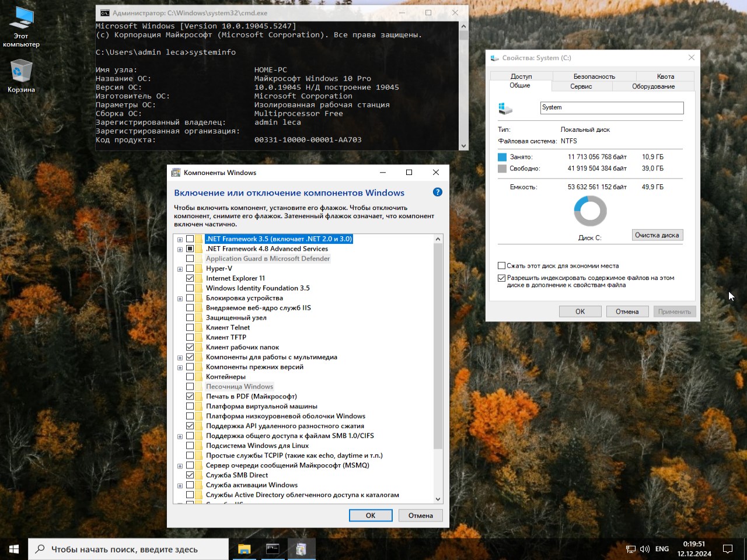The height and width of the screenshot is (560, 747).
Task: Click scroll-up arrow in cmd window
Action: click(x=464, y=26)
